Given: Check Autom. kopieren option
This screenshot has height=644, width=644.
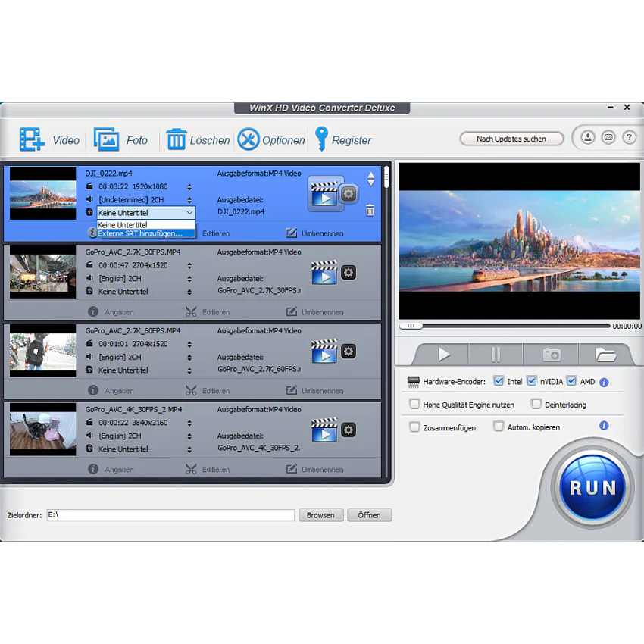Looking at the screenshot, I should click(499, 427).
